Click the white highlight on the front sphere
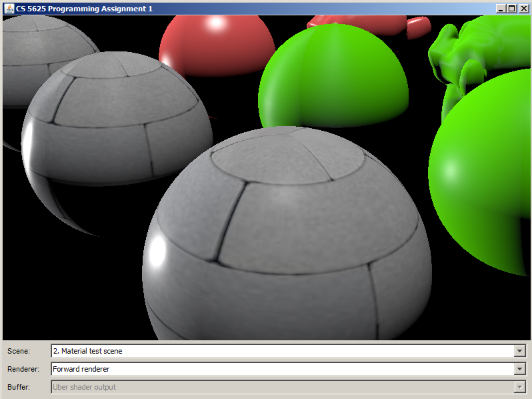 point(157,251)
